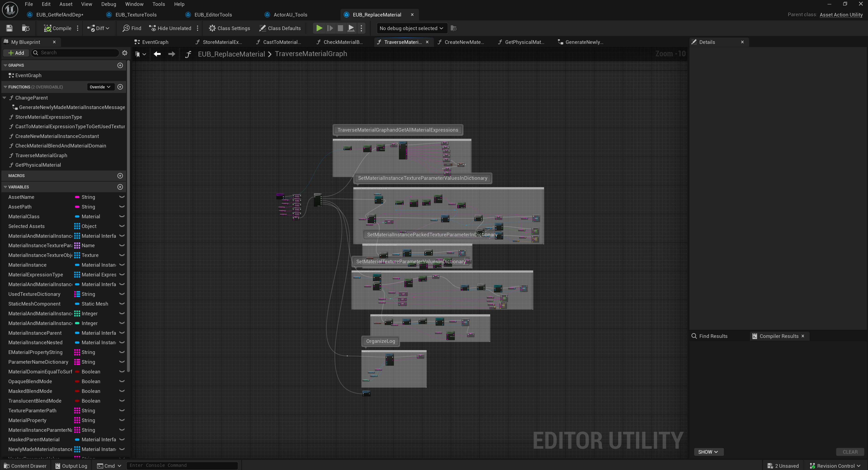Screen dimensions: 868x470
Task: Open the Content Drawer
Action: 25,466
